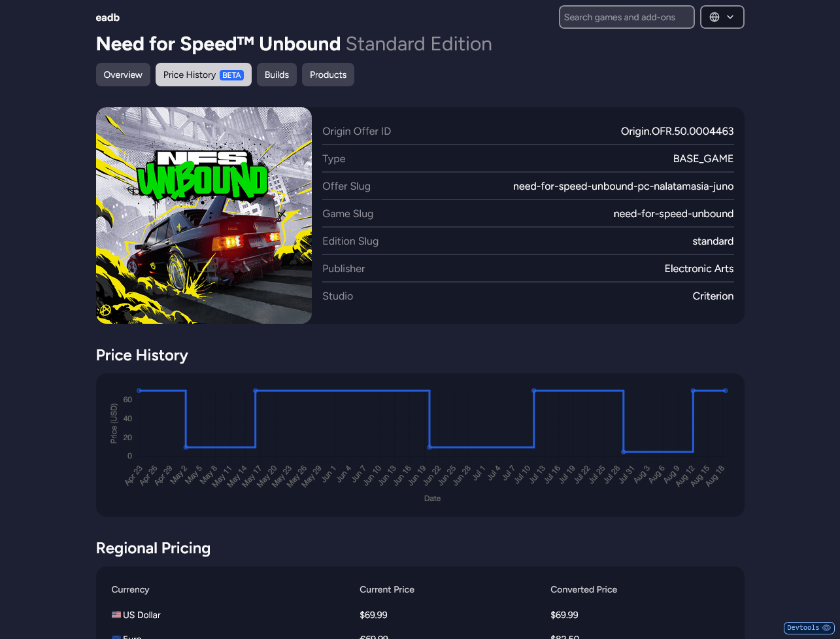
Task: Click the Current Price column header
Action: pos(387,589)
